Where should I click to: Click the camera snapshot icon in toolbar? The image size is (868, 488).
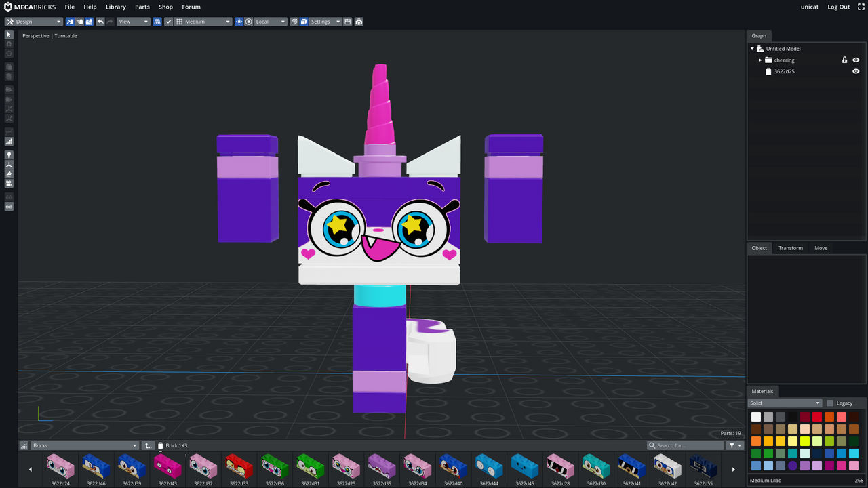tap(359, 22)
